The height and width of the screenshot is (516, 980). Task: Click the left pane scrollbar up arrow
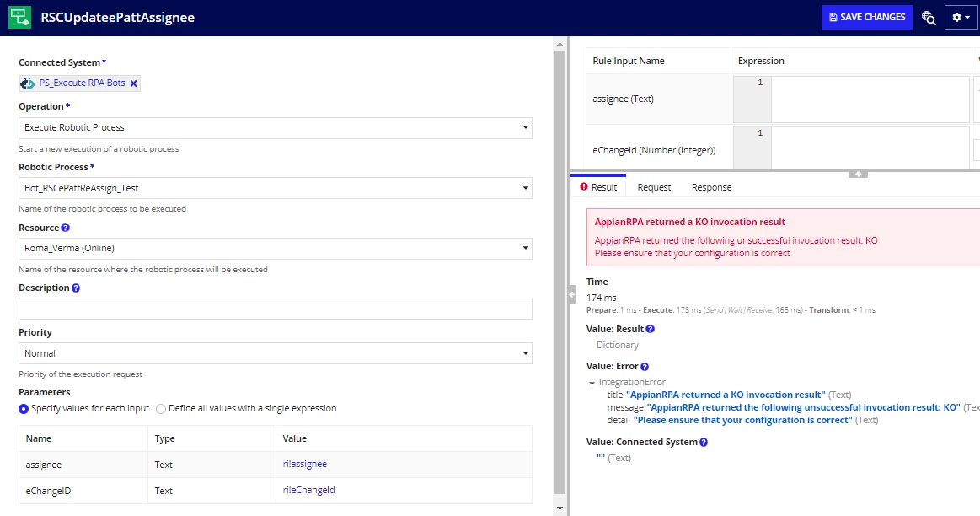[560, 44]
